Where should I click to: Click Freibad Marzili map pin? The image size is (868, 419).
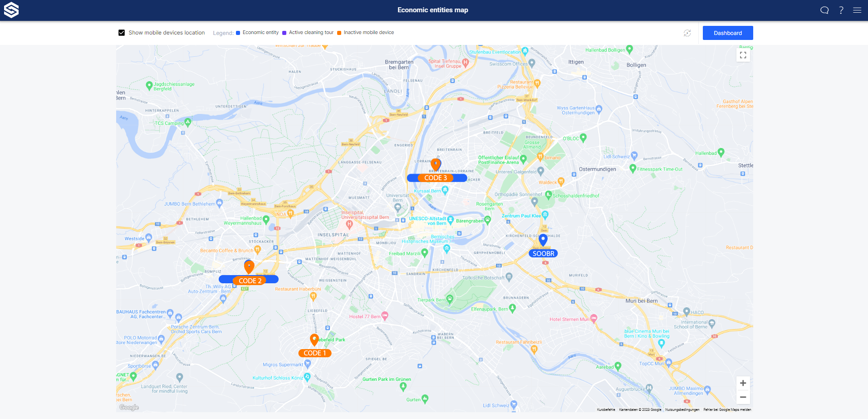pyautogui.click(x=425, y=253)
